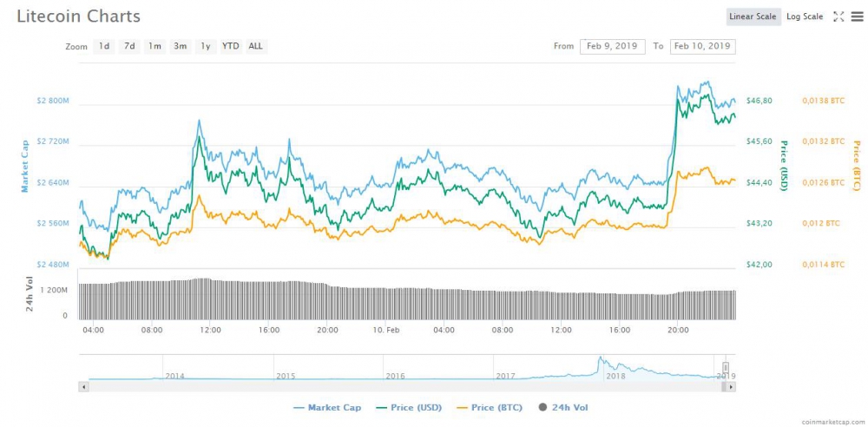
Task: Click the $42,00 price axis label
Action: point(759,265)
